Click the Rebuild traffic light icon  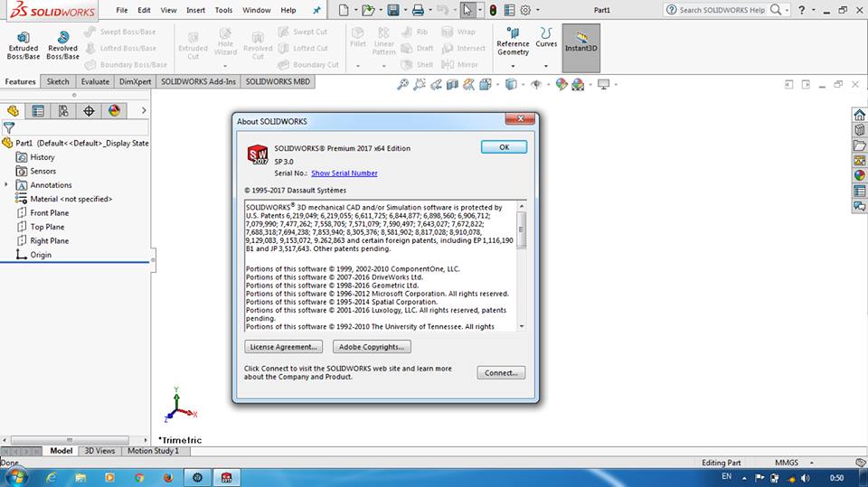tap(493, 10)
